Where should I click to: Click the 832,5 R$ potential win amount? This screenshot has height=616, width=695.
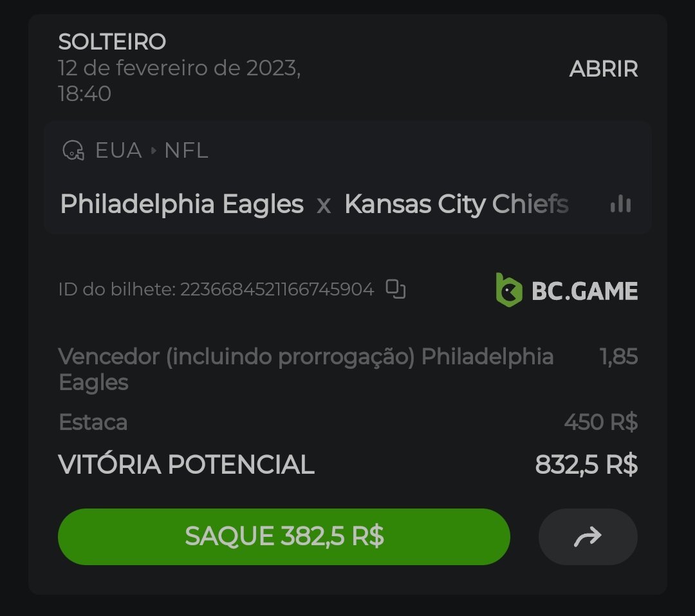[x=586, y=464]
